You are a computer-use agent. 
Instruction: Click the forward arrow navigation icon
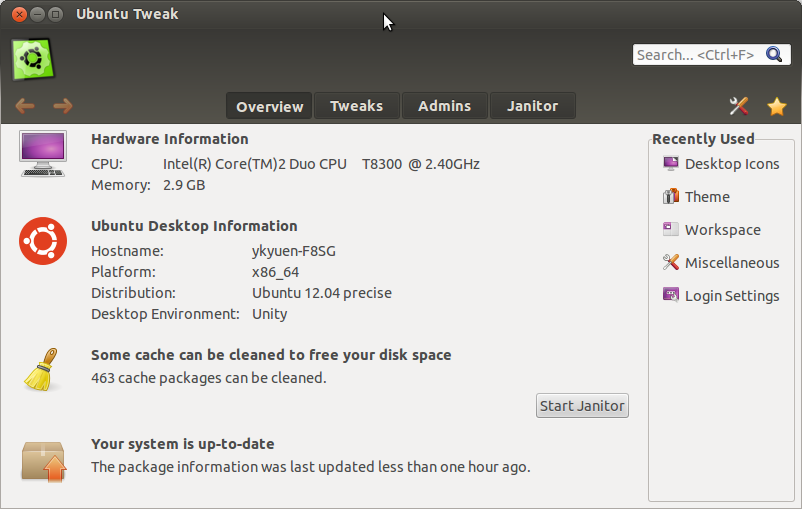pos(62,106)
